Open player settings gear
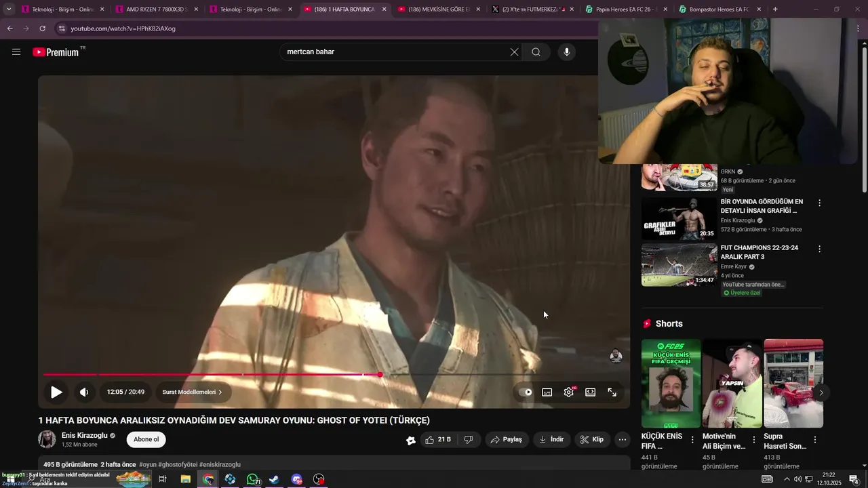The width and height of the screenshot is (868, 488). click(x=569, y=392)
